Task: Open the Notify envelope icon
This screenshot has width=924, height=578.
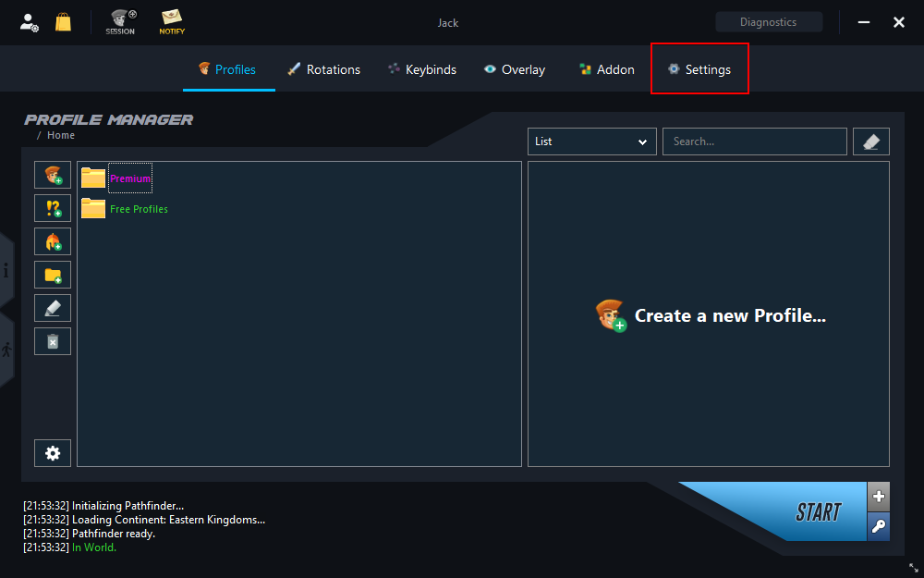Action: coord(172,22)
